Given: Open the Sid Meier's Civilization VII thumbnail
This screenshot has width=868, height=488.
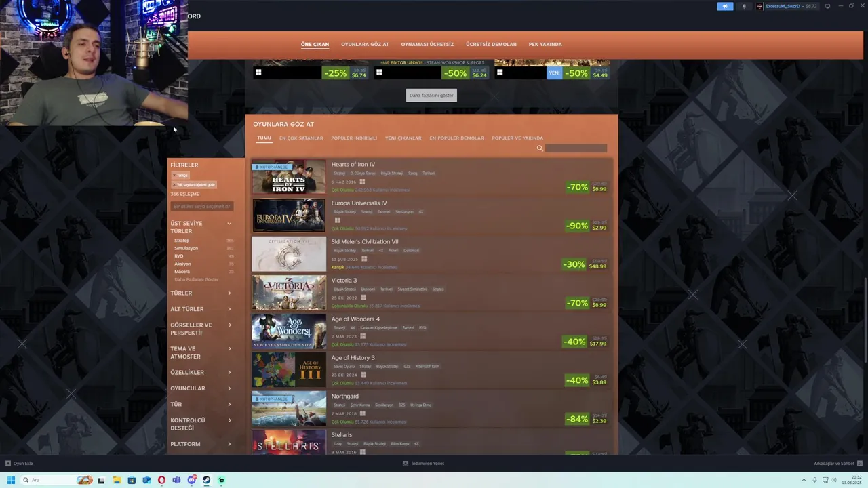Looking at the screenshot, I should pyautogui.click(x=289, y=255).
